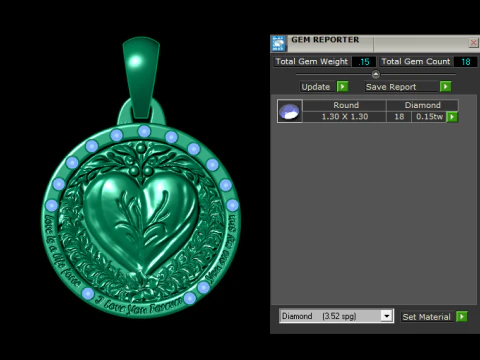Close the Gem Reporter panel

[x=473, y=43]
